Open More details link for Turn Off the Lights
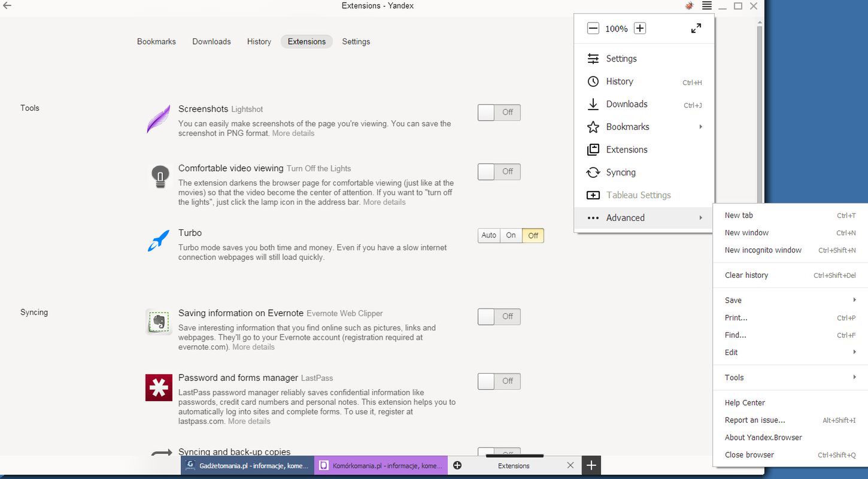This screenshot has width=868, height=479. tap(384, 202)
